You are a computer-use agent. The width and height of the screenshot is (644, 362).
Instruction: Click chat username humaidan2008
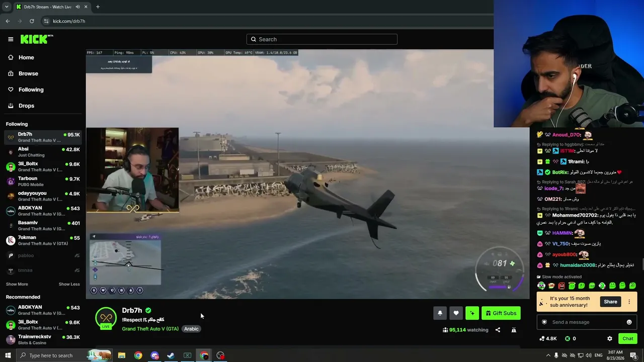click(578, 265)
